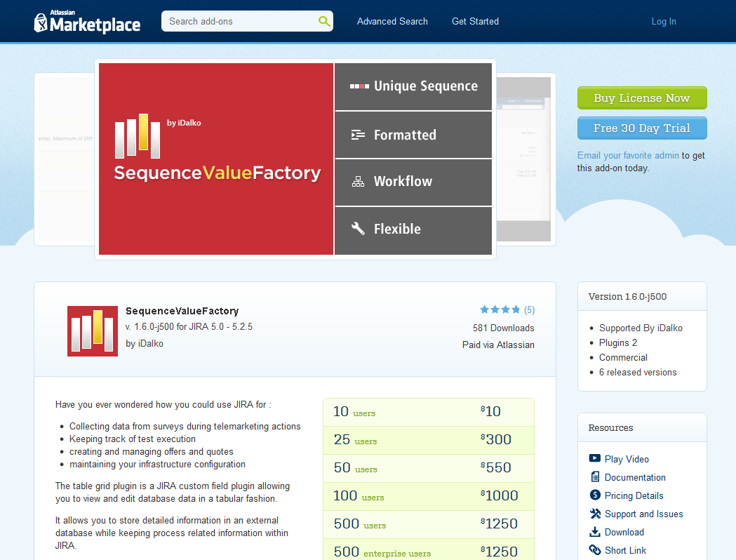This screenshot has width=736, height=560.
Task: Switch to the Workflow feature tab
Action: [x=413, y=182]
